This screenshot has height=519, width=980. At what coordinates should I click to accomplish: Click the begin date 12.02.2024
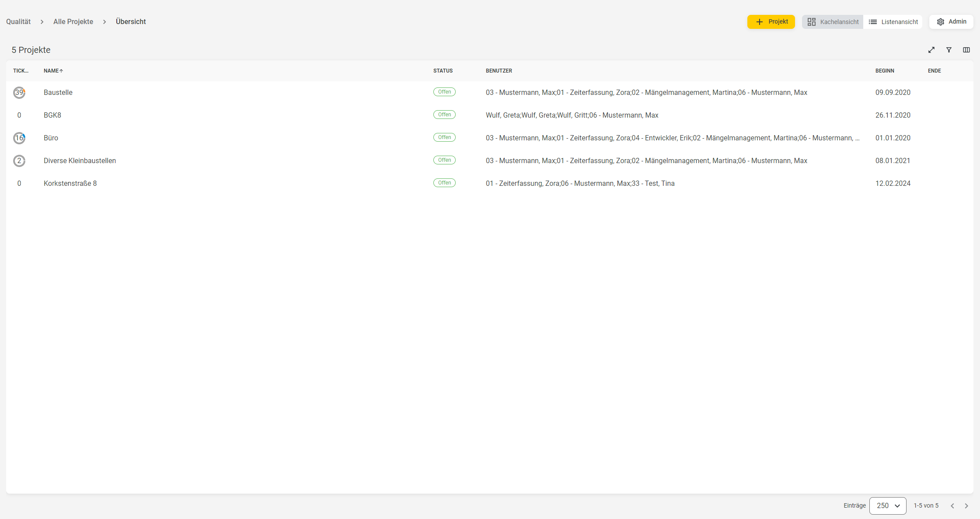click(893, 184)
